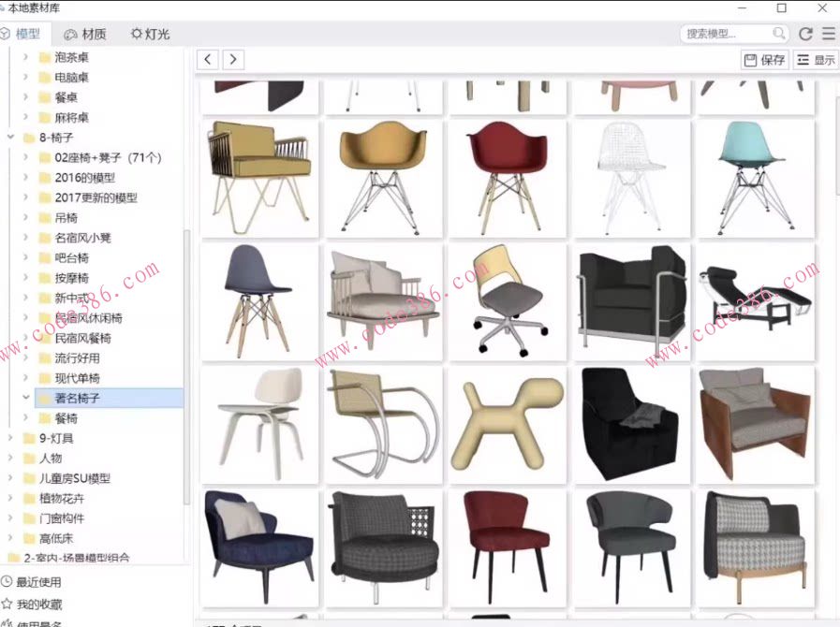Select the brown leather frame armchair
Image resolution: width=840 pixels, height=627 pixels.
click(756, 425)
